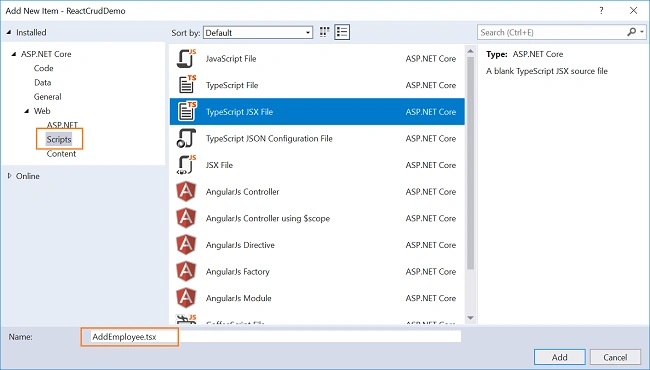Select the JSX File template icon
This screenshot has width=650, height=370.
coord(186,165)
